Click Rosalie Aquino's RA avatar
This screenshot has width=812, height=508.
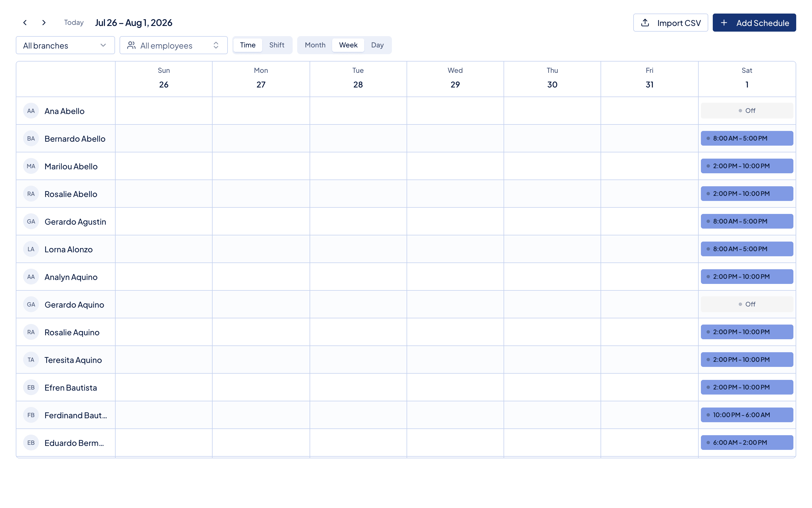pyautogui.click(x=31, y=332)
